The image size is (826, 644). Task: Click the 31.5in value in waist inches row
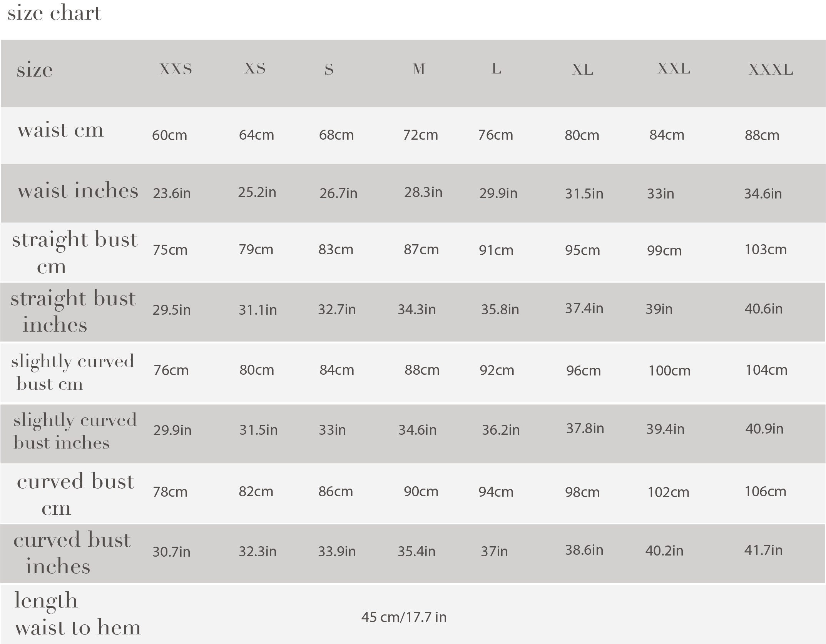pos(584,194)
